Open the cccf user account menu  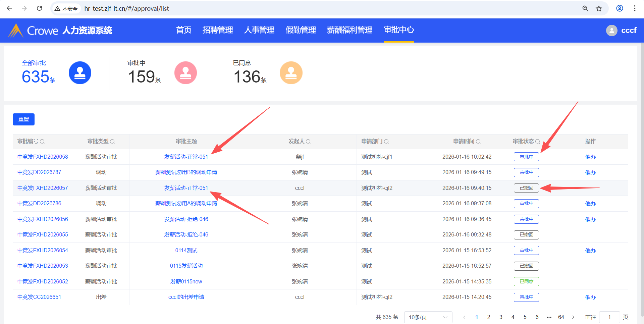click(x=621, y=31)
